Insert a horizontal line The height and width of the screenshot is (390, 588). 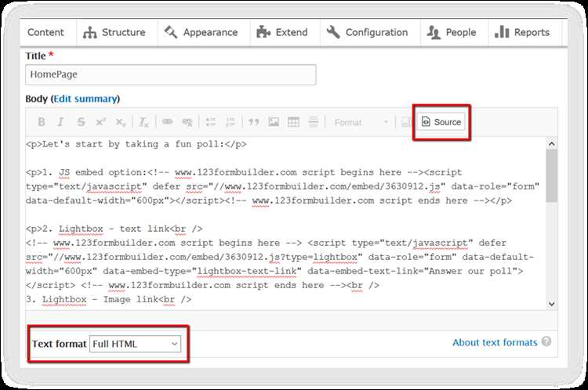pyautogui.click(x=313, y=122)
